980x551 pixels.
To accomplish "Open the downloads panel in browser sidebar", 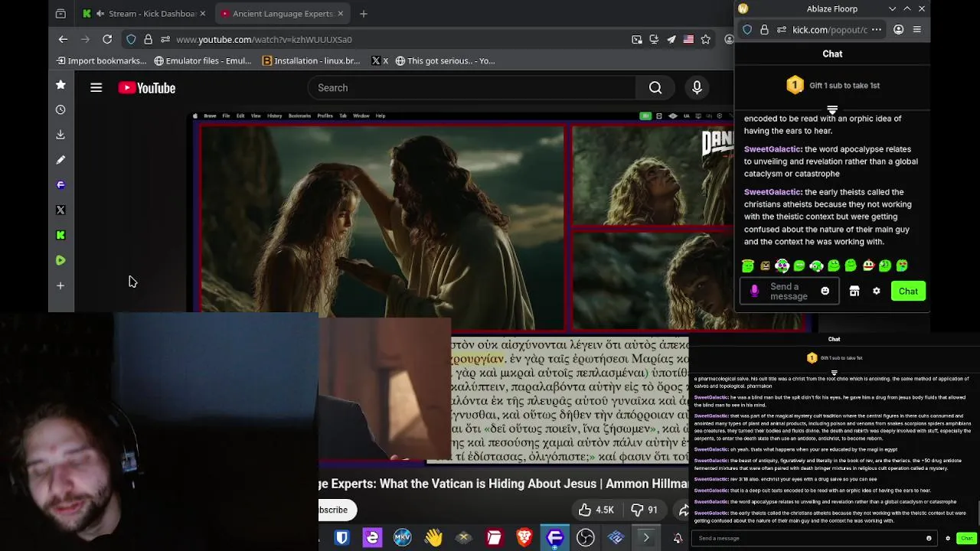I will (x=60, y=135).
